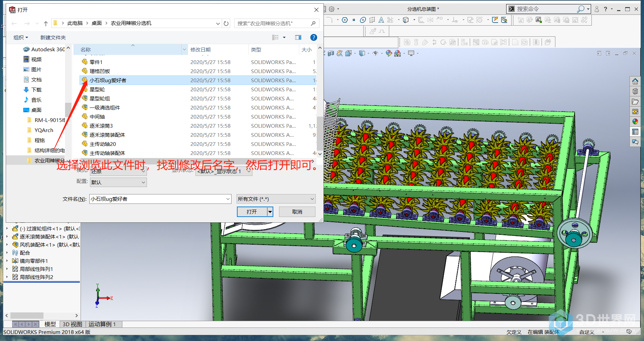Click the dialog's blue help icon
Screen dimensions: 644x341
(x=313, y=37)
